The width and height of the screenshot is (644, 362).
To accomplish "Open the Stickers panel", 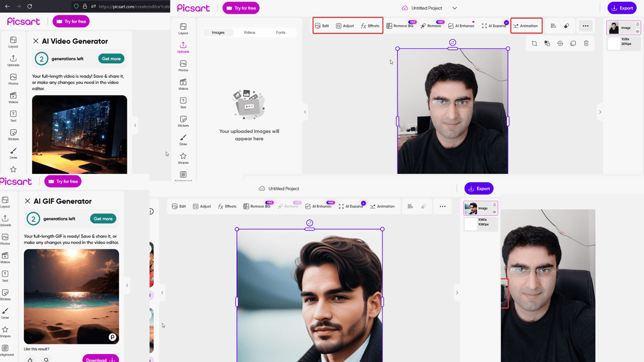I will 183,120.
